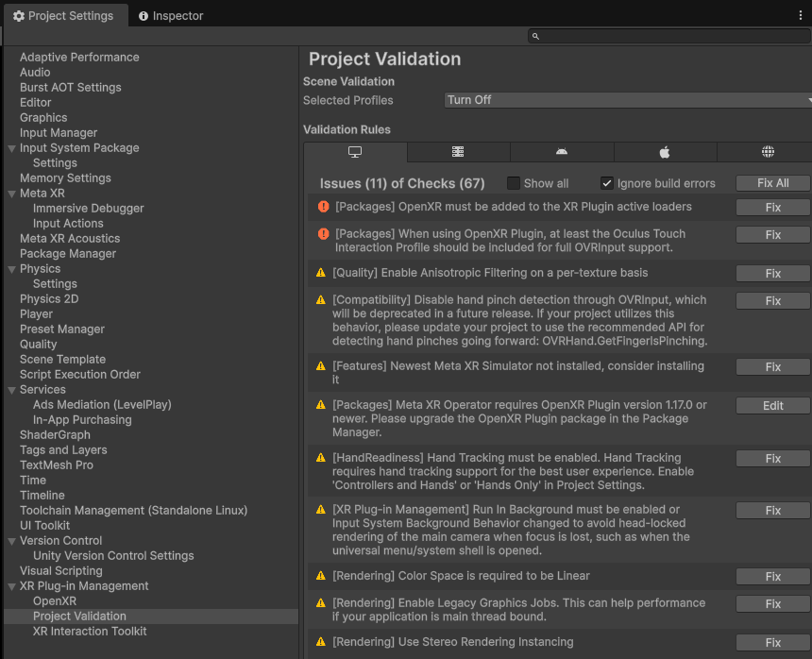The width and height of the screenshot is (812, 659).
Task: Select OpenXR under XR Plug-in Management
Action: 55,601
